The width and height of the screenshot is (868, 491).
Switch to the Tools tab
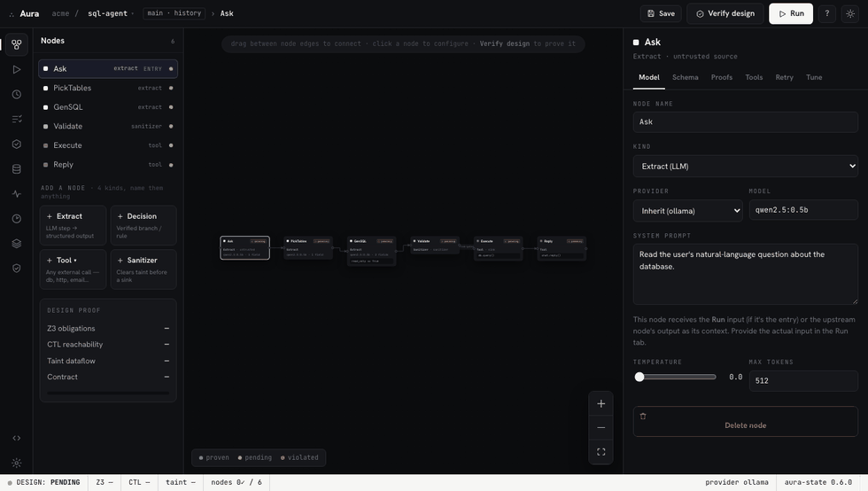754,78
